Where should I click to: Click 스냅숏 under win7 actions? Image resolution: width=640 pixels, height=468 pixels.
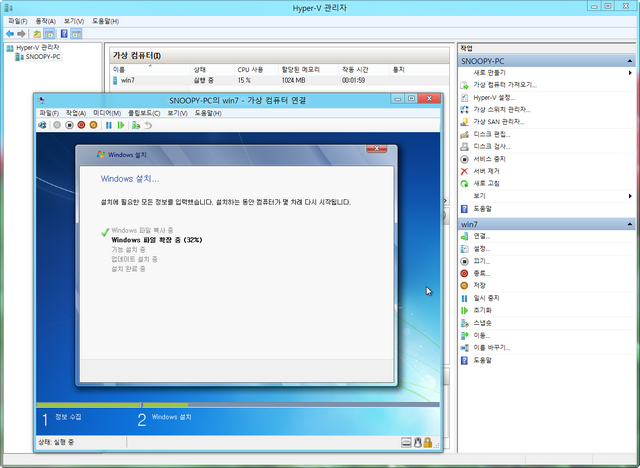tap(482, 323)
